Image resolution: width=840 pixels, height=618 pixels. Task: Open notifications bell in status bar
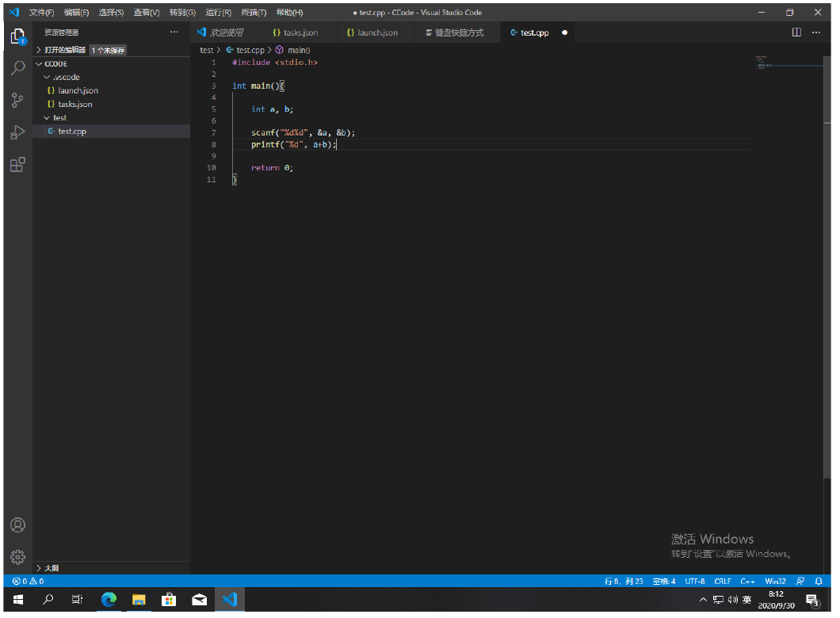pyautogui.click(x=819, y=581)
